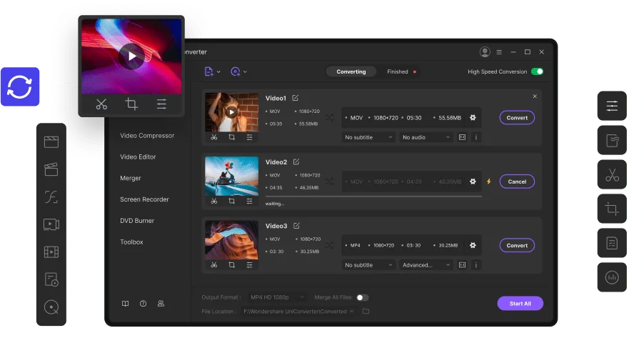Open effects settings for Video3
The height and width of the screenshot is (338, 644).
(249, 265)
